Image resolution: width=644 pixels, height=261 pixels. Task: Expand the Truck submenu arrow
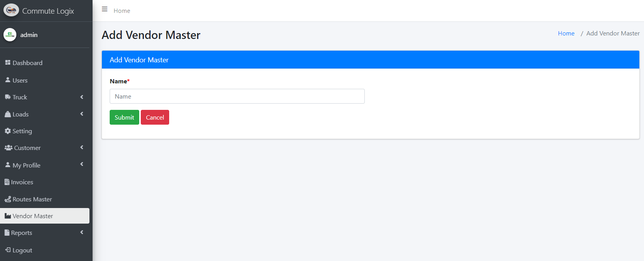82,97
